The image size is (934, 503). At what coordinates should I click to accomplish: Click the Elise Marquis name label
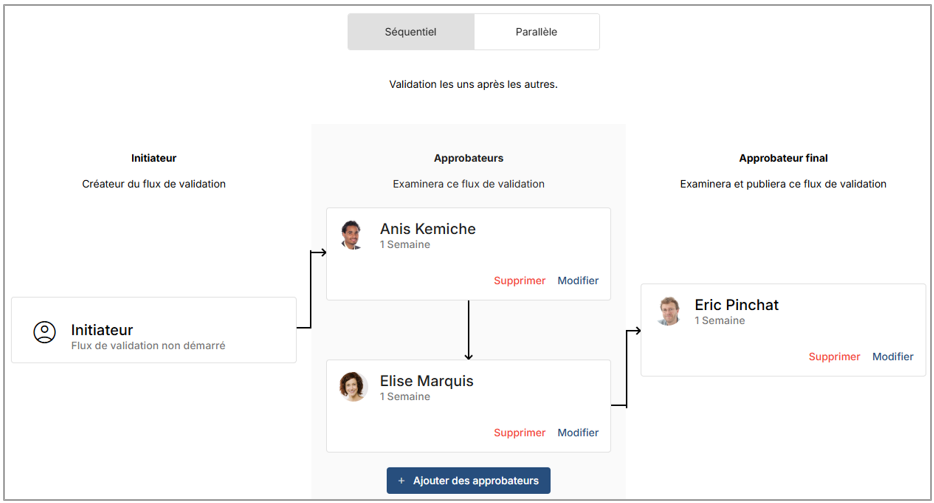(426, 381)
